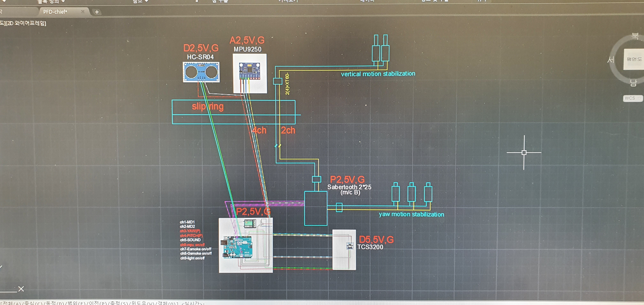Select the 'HC-SR04' white label
Image resolution: width=644 pixels, height=305 pixels.
point(200,57)
